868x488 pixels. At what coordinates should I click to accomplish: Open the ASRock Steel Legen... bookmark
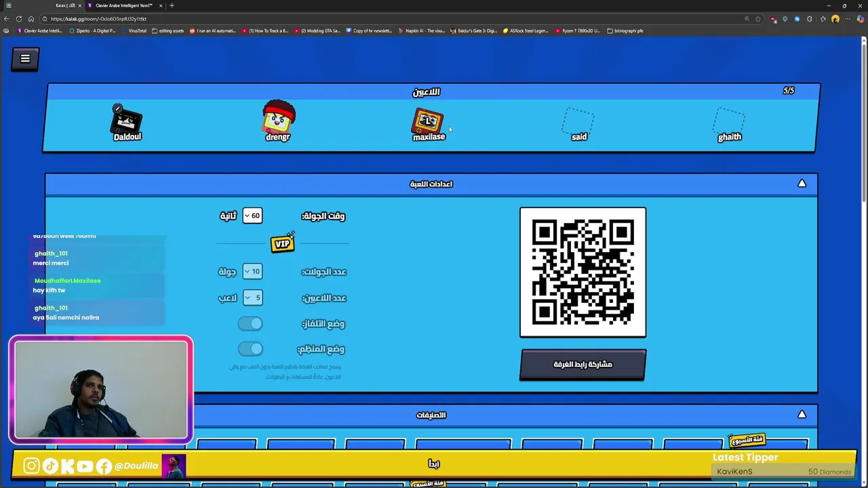[x=526, y=30]
